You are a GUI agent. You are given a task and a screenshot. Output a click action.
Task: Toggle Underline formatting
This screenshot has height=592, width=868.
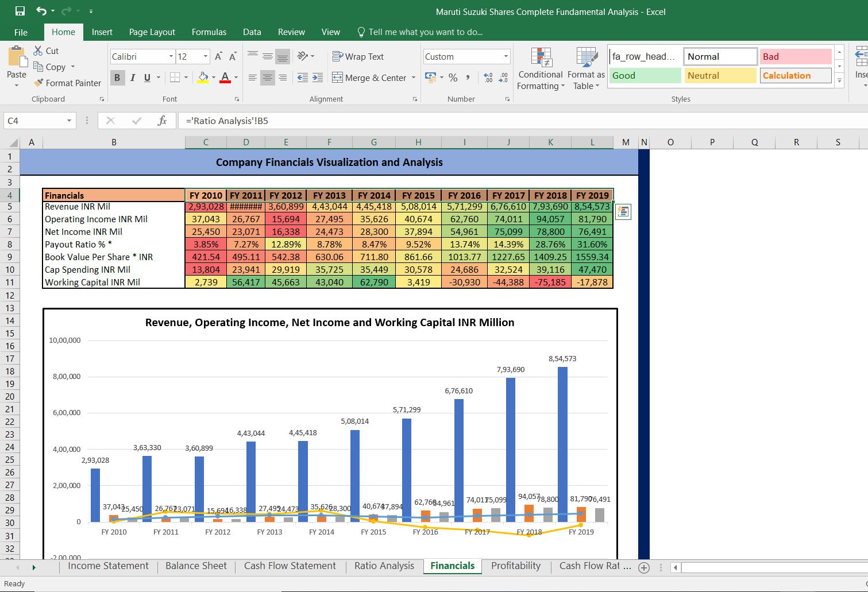pos(148,78)
